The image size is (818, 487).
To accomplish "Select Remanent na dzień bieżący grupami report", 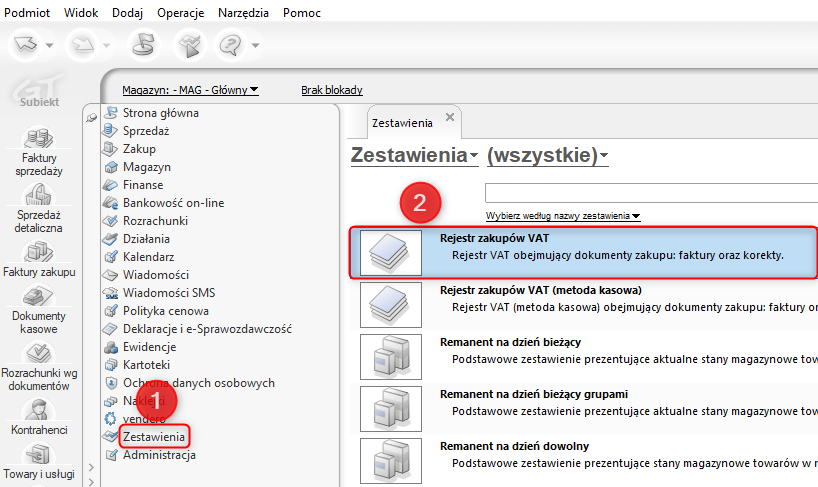I will click(584, 409).
